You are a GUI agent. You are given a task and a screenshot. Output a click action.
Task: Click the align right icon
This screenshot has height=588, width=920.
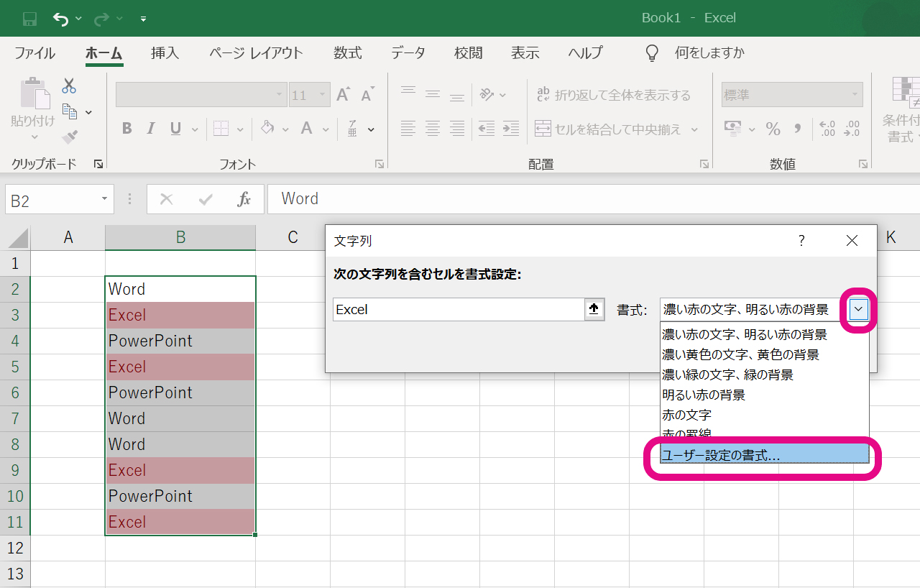click(x=457, y=129)
